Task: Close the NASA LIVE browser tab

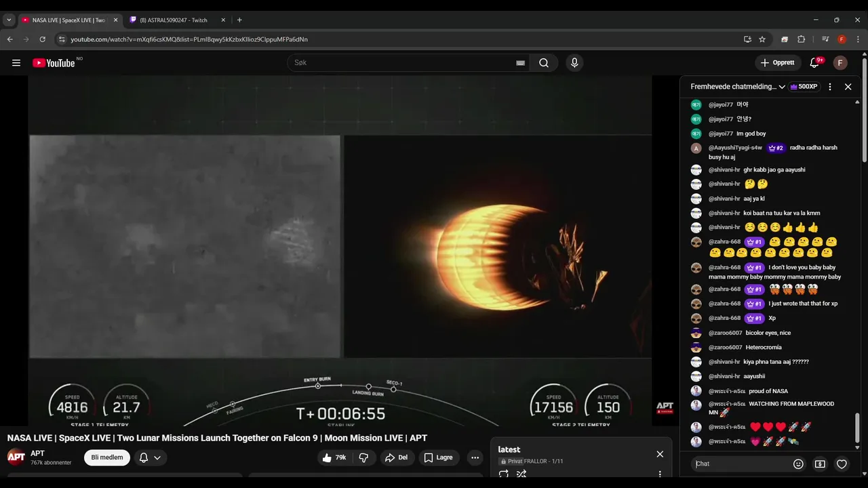Action: (x=115, y=20)
